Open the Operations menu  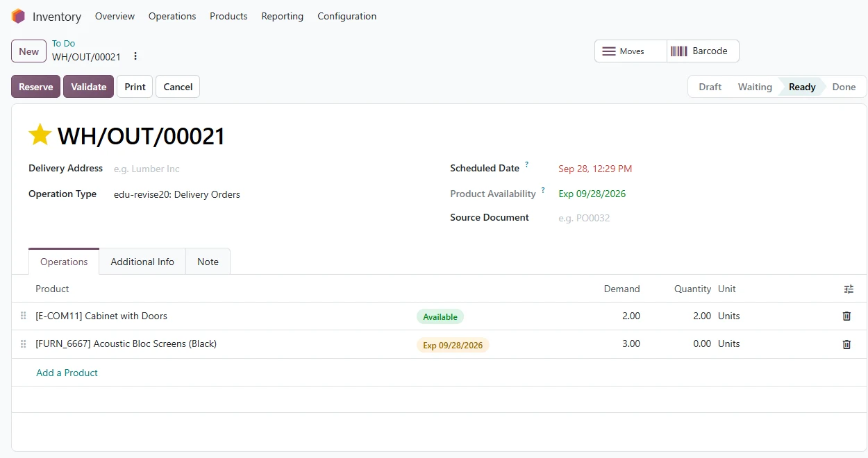coord(172,16)
